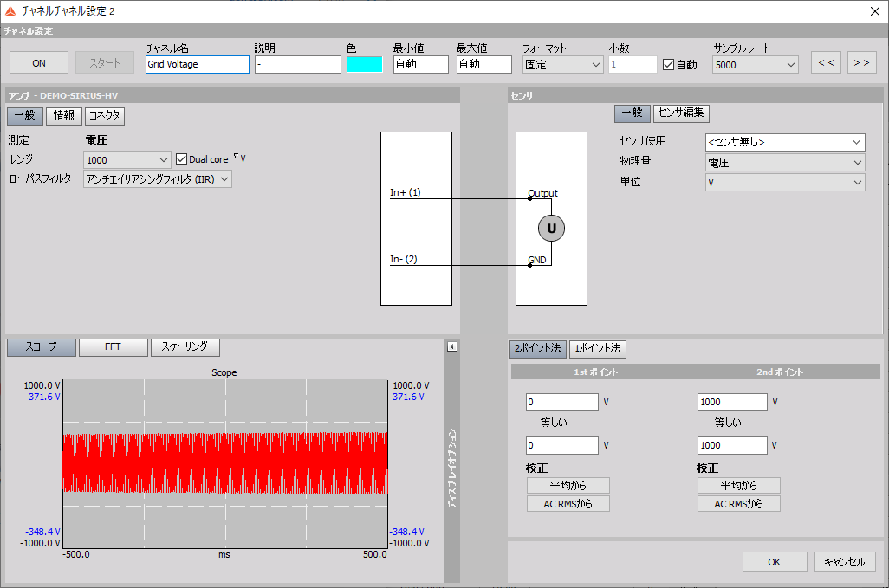889x588 pixels.
Task: Go to previous channel with << button
Action: click(x=826, y=63)
